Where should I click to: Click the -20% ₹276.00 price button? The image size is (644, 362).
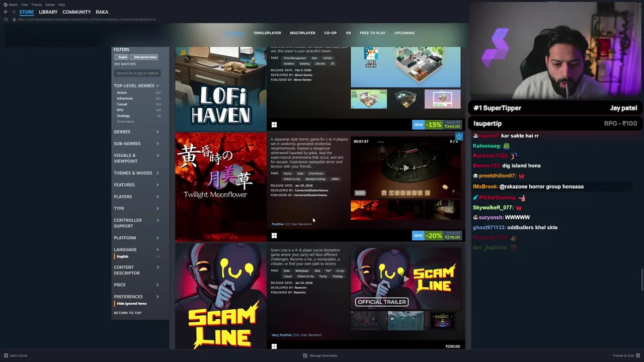tap(437, 235)
